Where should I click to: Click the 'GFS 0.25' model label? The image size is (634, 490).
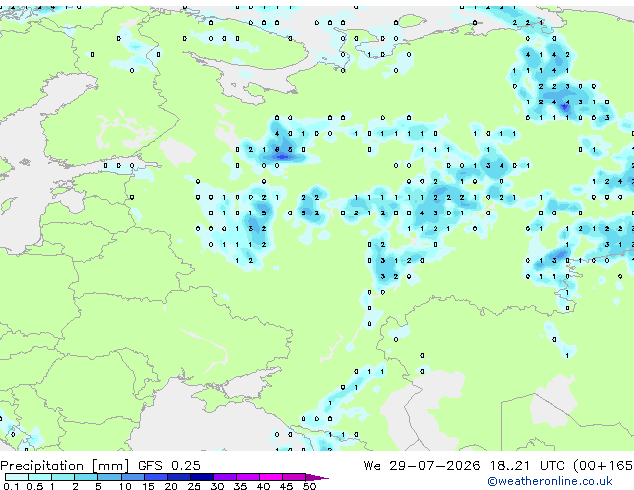click(x=169, y=466)
